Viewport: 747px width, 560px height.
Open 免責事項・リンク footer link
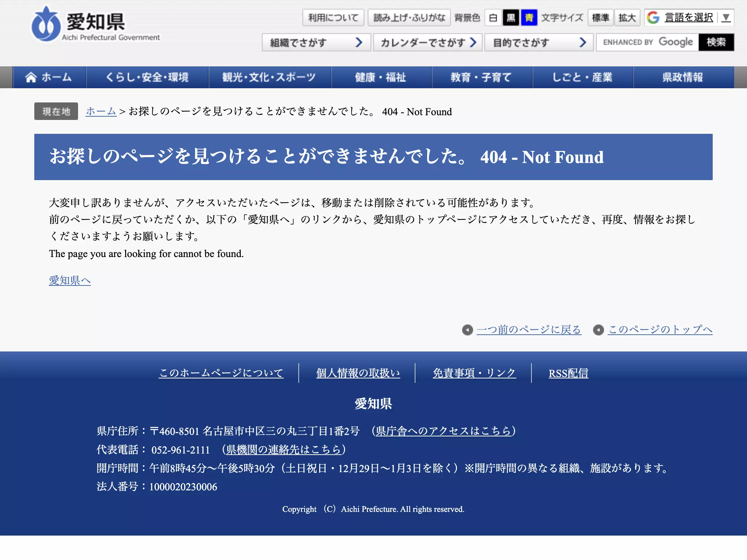(474, 373)
